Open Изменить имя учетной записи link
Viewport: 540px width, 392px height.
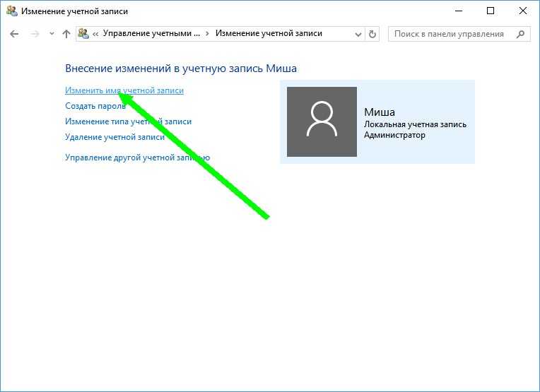point(124,90)
